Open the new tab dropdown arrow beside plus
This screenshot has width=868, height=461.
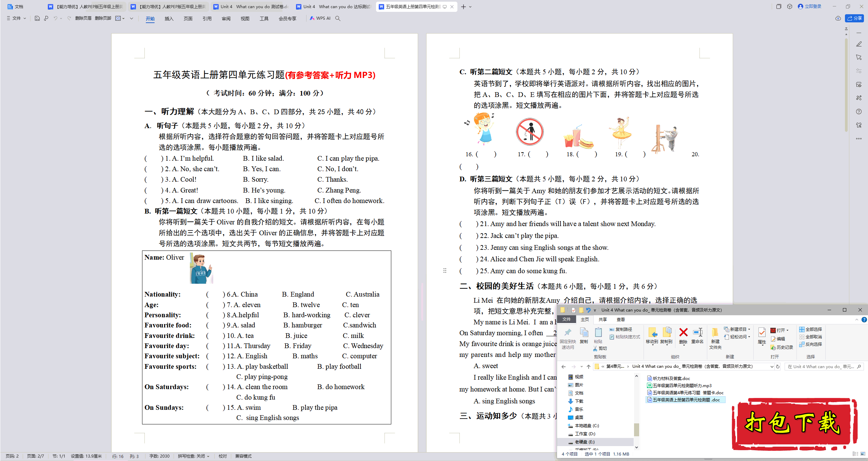click(470, 7)
